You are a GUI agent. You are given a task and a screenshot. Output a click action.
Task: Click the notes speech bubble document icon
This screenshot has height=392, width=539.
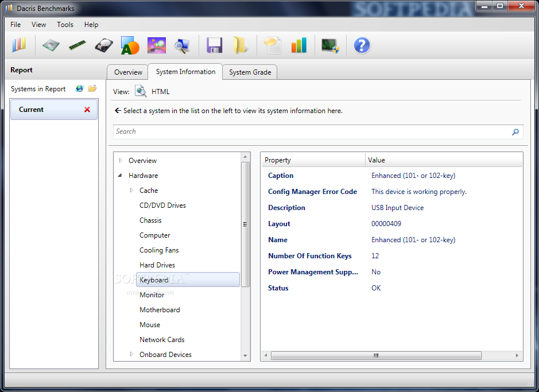click(x=273, y=45)
